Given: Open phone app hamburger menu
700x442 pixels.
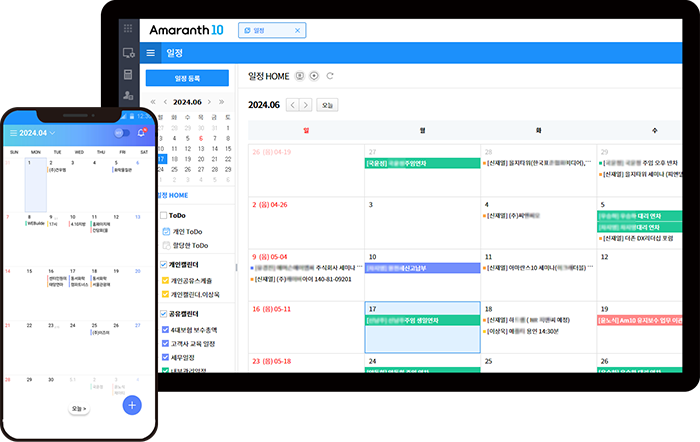Looking at the screenshot, I should (13, 133).
